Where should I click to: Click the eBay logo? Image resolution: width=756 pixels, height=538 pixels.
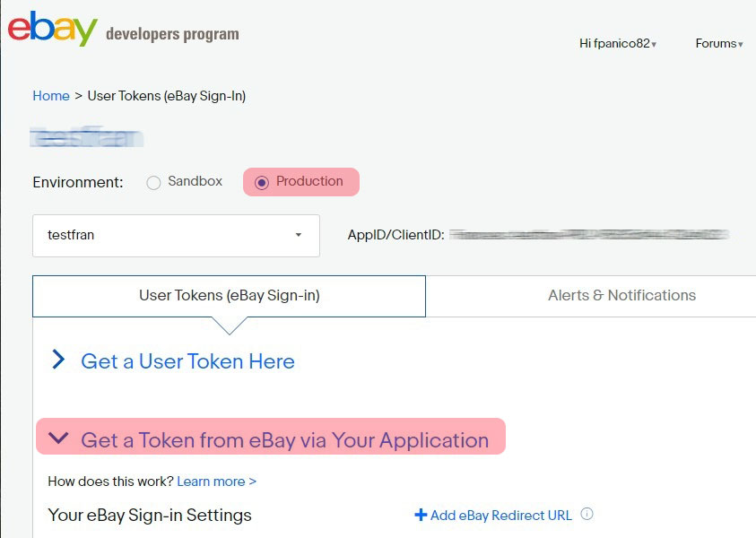52,29
